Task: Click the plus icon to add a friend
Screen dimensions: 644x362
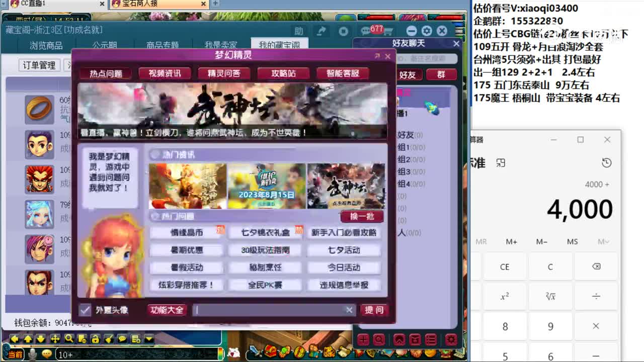Action: point(363,340)
